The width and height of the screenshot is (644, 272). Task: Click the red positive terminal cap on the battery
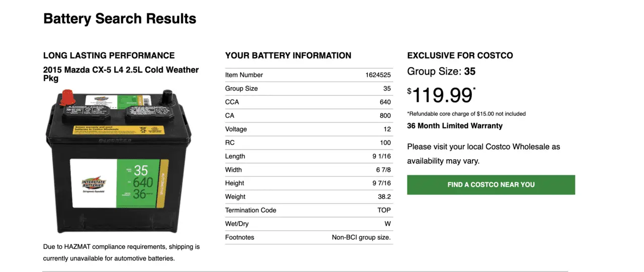(x=67, y=97)
